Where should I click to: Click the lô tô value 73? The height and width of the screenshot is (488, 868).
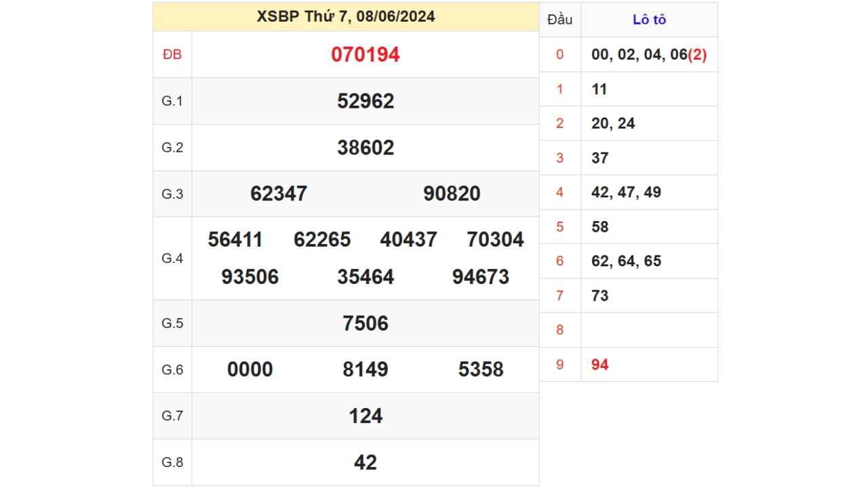click(600, 296)
